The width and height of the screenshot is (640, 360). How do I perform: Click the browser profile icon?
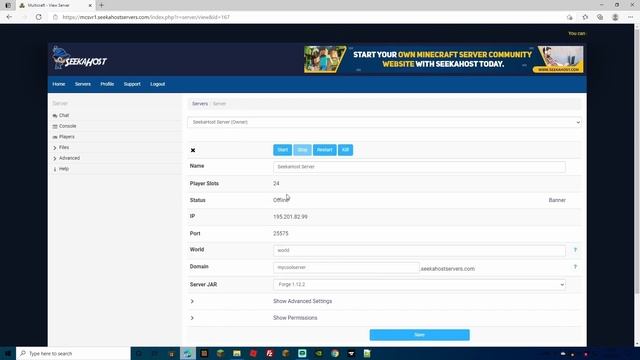(615, 17)
